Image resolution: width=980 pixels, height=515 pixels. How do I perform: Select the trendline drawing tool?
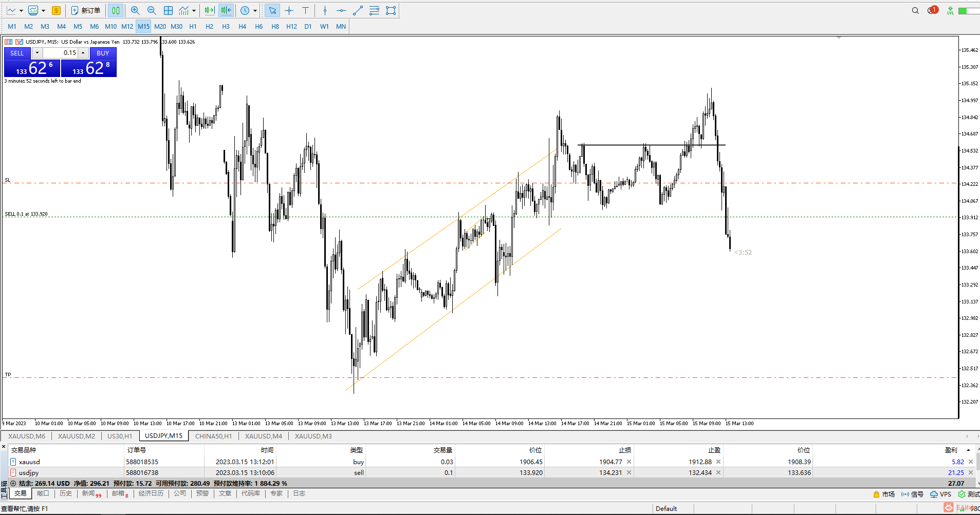(x=358, y=10)
